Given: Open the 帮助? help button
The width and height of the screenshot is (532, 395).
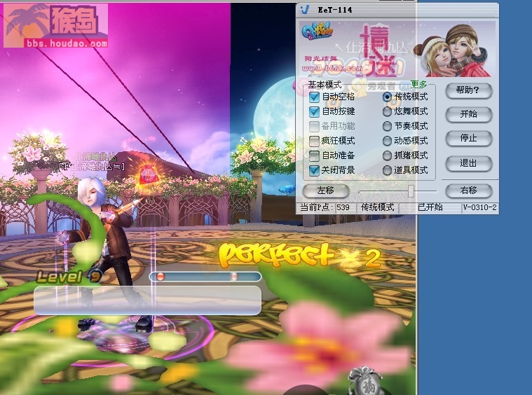Looking at the screenshot, I should pyautogui.click(x=468, y=90).
